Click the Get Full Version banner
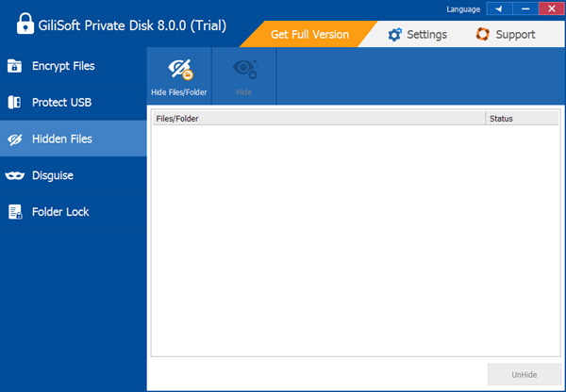The width and height of the screenshot is (566, 392). tap(309, 34)
